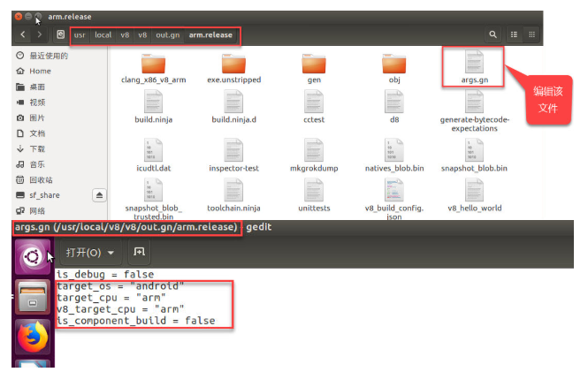Jump to the usr path segment
Viewport: 588px width, 372px height.
[80, 34]
